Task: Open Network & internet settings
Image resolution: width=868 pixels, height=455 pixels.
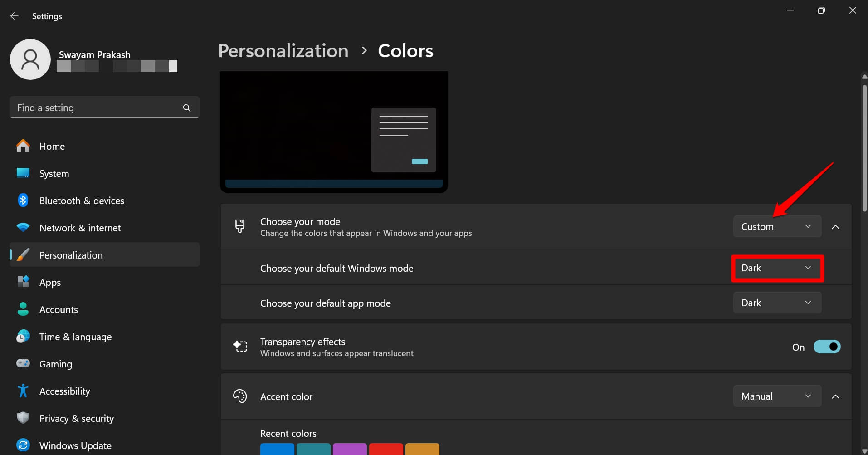Action: (104, 228)
